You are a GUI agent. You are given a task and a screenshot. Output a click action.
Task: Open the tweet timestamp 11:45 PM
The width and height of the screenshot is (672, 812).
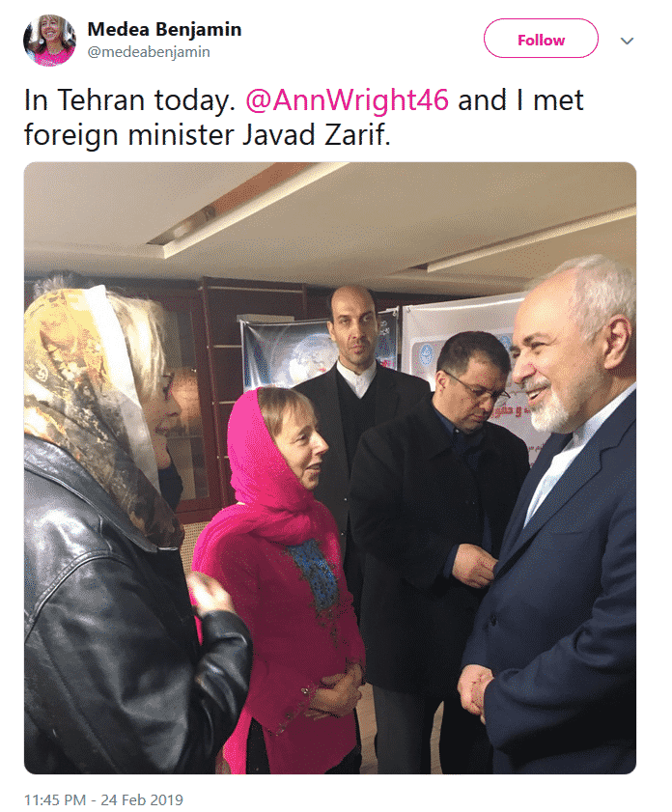[x=55, y=799]
